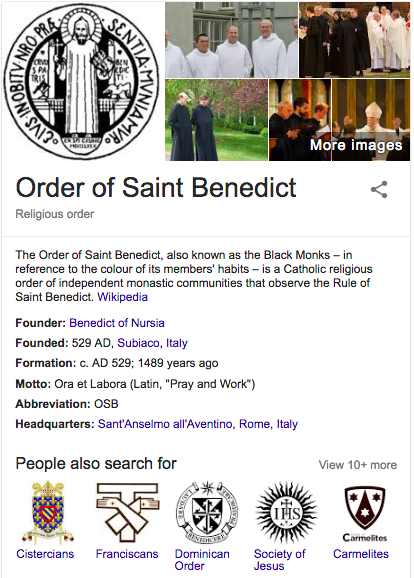Click the share icon beside the title

click(x=379, y=189)
